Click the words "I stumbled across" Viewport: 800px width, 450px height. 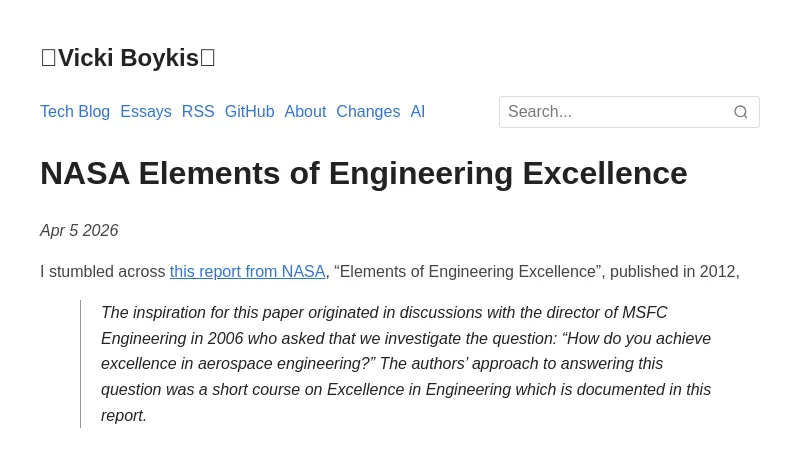pyautogui.click(x=102, y=272)
